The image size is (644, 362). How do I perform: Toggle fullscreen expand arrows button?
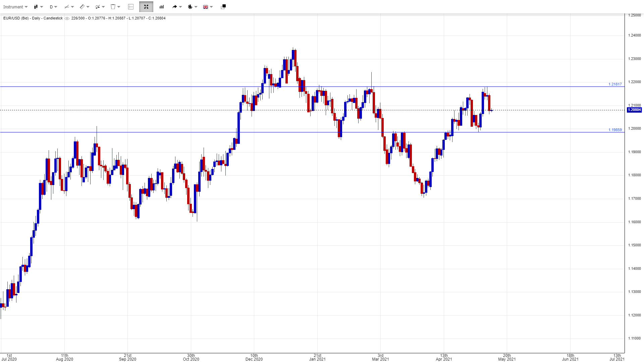click(146, 7)
